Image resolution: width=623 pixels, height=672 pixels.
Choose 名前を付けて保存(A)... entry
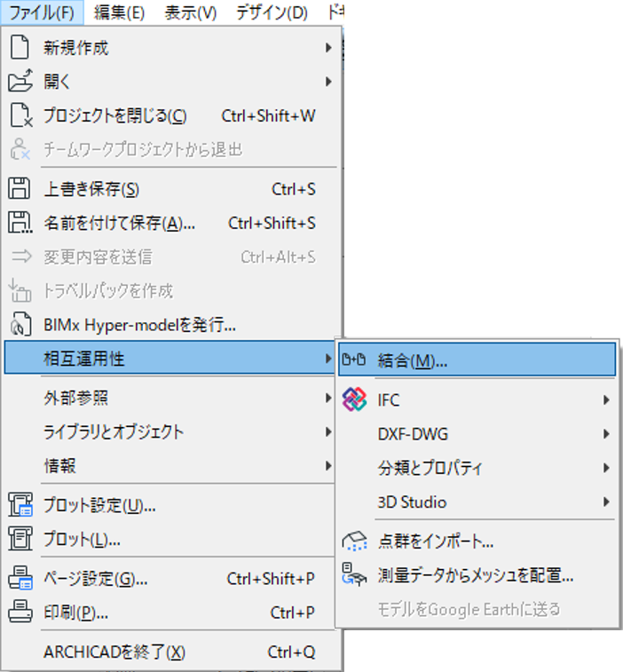[x=171, y=223]
